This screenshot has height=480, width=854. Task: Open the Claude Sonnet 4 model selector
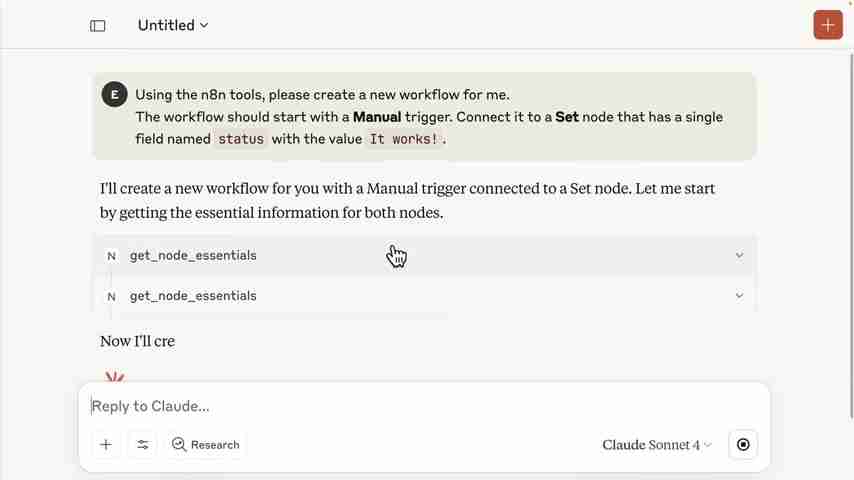(x=657, y=445)
